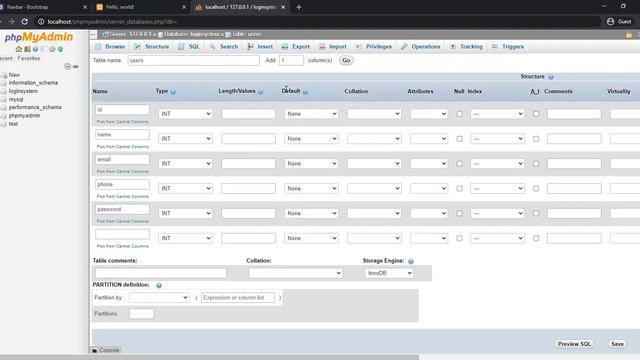640x360 pixels.
Task: Open the SQL tab
Action: 189,47
